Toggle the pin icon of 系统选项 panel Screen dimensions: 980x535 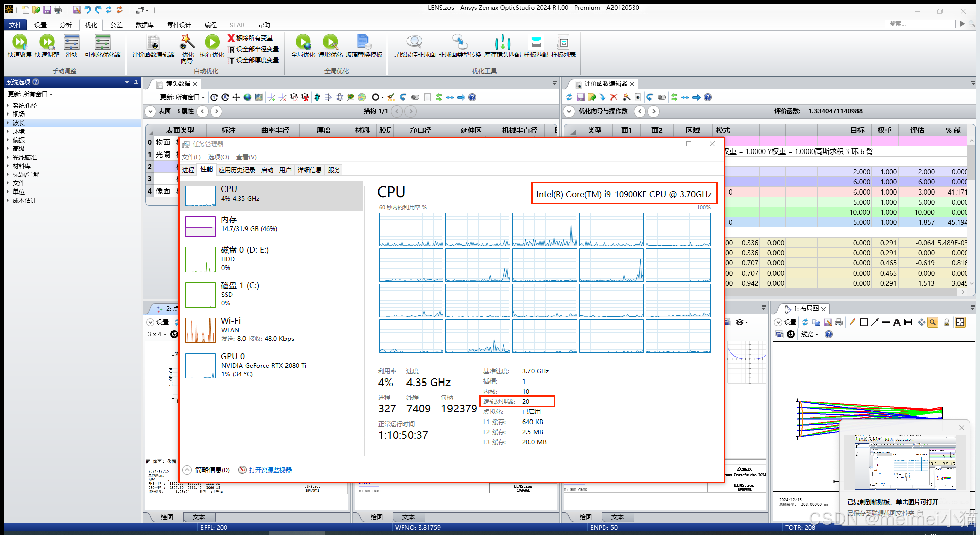tap(136, 82)
